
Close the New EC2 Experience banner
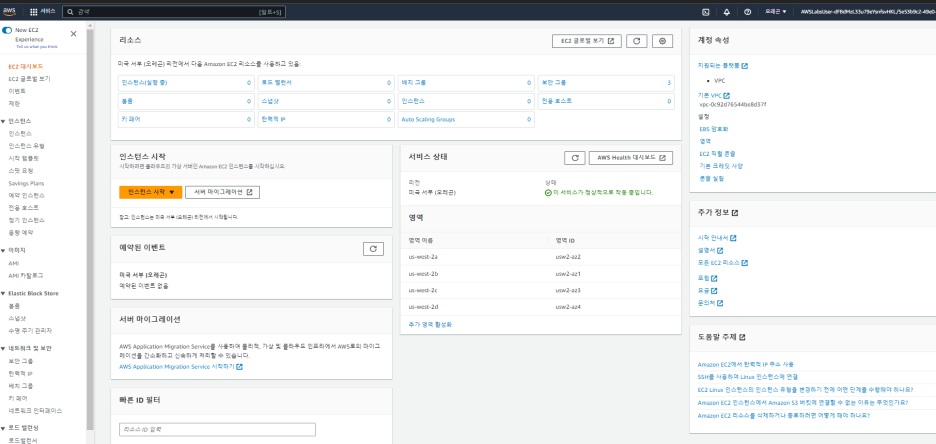coord(73,33)
